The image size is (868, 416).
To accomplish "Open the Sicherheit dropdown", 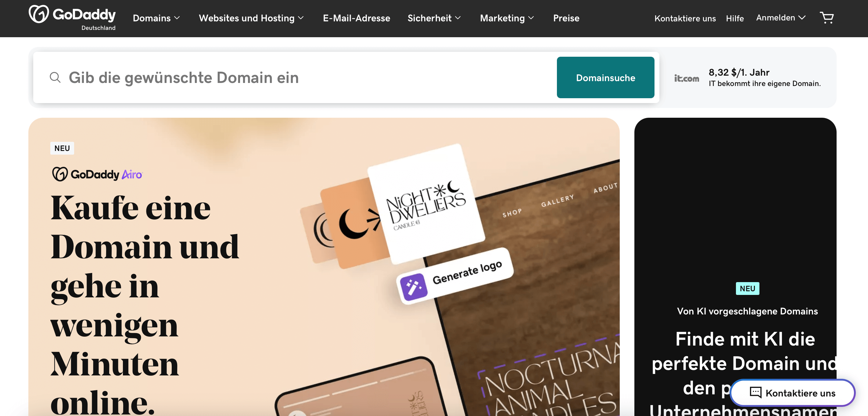I will pos(434,18).
